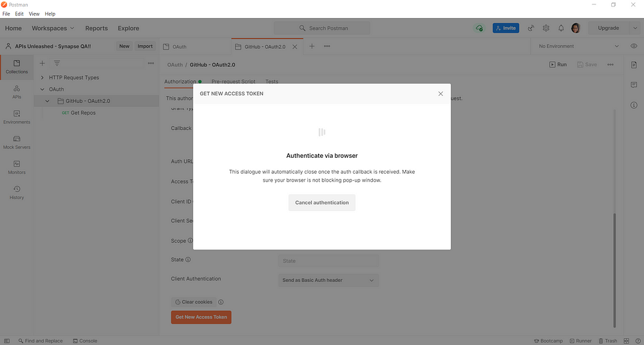Screen dimensions: 644x345
Task: Open the notifications bell icon
Action: [561, 28]
